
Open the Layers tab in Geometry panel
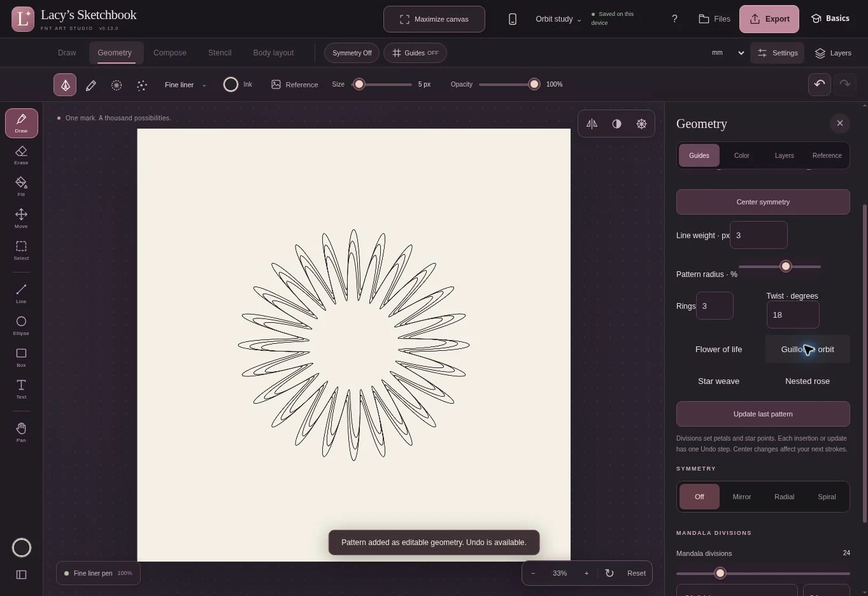coord(784,155)
